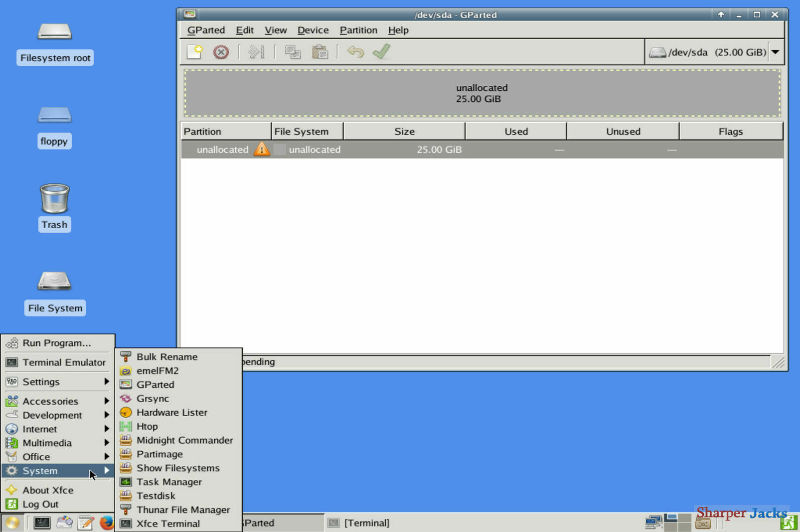Open Thunar File Manager

click(179, 510)
